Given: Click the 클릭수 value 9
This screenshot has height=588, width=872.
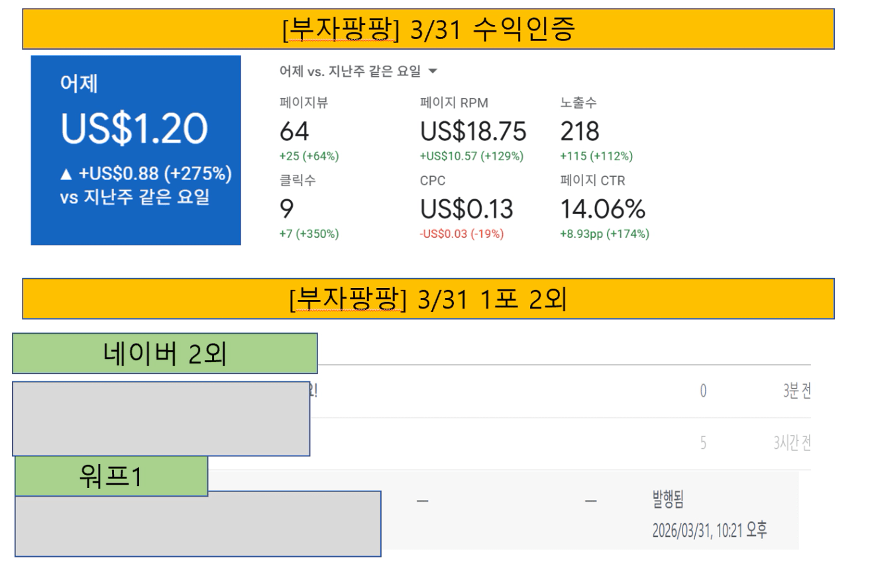Looking at the screenshot, I should 287,209.
